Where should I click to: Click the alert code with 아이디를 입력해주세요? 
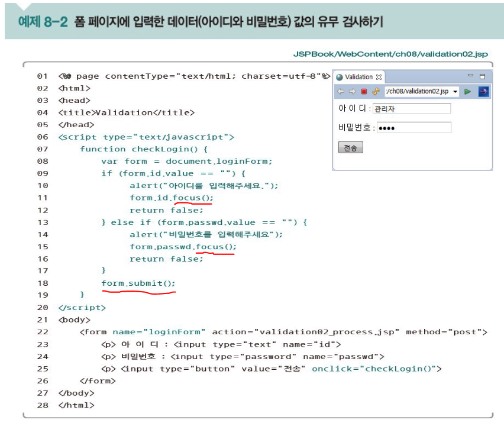point(203,186)
